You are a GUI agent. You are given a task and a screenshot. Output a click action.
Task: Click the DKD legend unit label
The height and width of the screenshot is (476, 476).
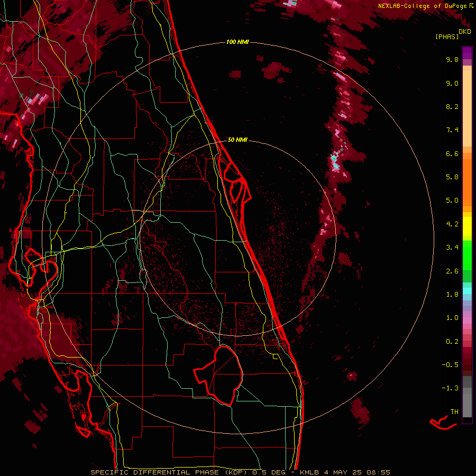click(465, 32)
